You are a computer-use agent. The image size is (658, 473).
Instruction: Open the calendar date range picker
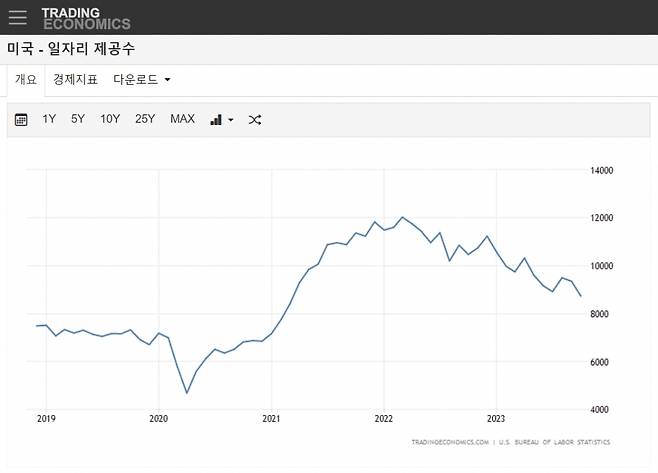tap(21, 120)
